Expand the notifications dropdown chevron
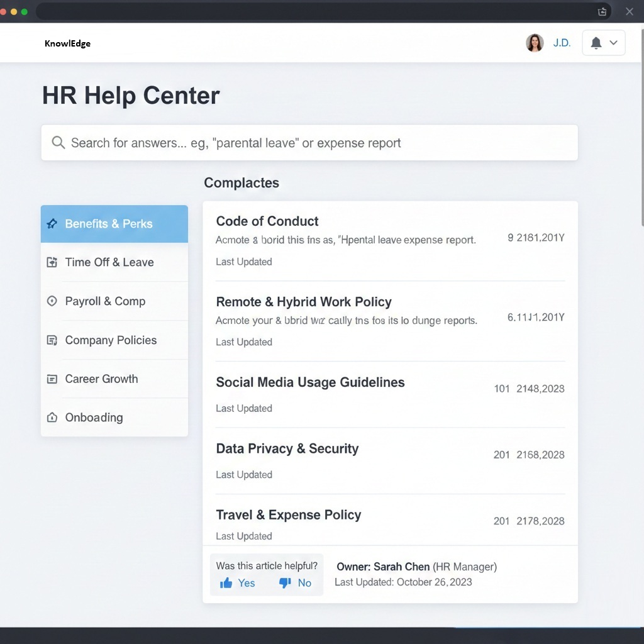The image size is (644, 644). [614, 43]
